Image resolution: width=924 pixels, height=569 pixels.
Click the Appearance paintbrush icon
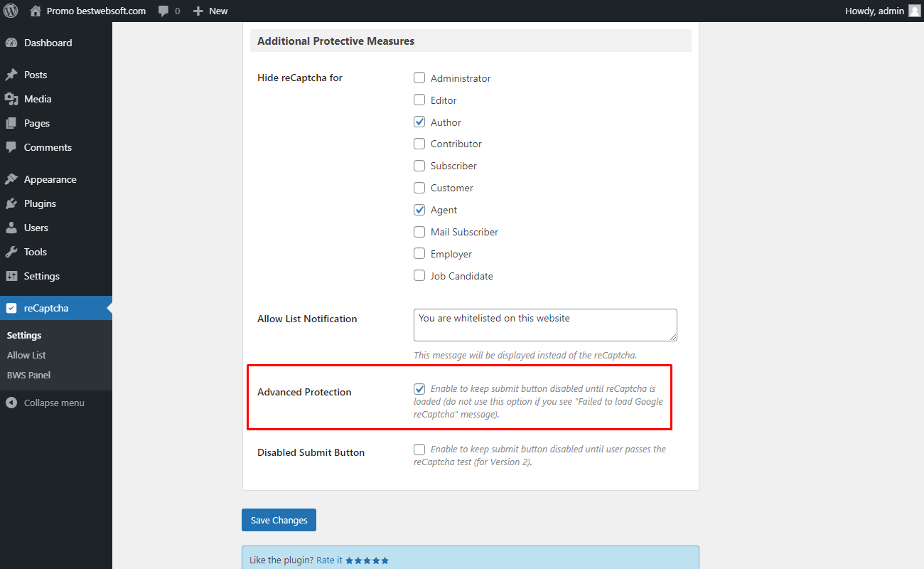pyautogui.click(x=11, y=179)
